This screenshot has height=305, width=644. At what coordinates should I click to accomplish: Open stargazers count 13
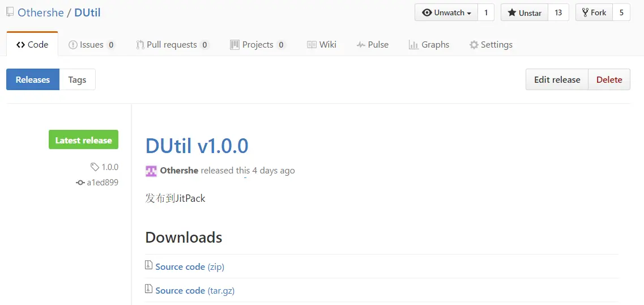[558, 12]
